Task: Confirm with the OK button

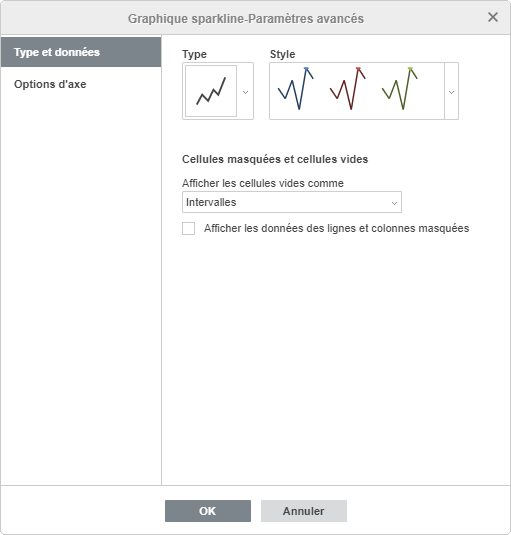Action: pos(208,511)
